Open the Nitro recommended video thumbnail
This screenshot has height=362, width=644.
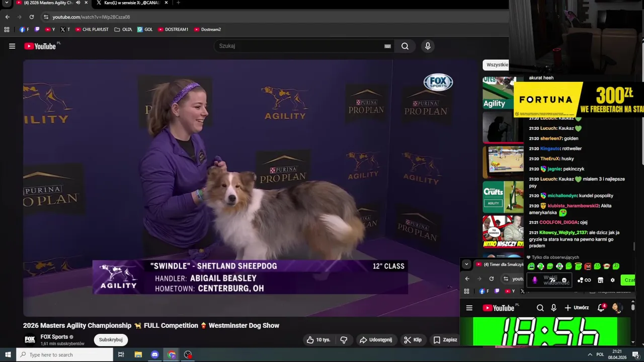[x=503, y=232]
